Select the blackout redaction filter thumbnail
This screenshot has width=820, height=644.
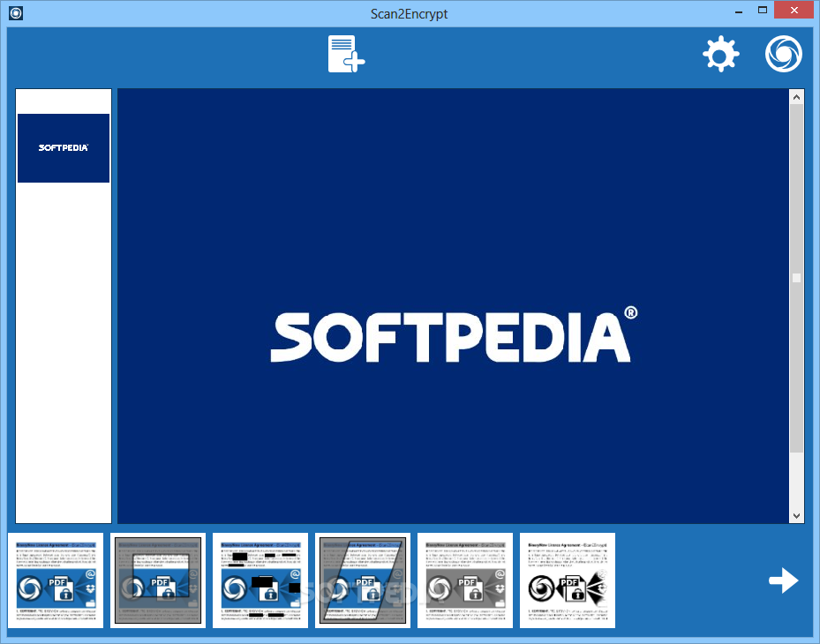[260, 580]
